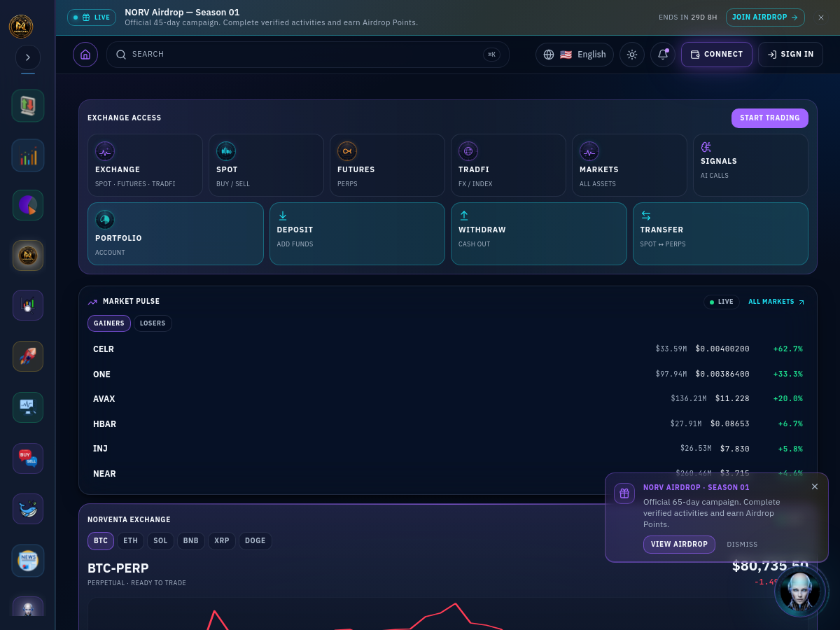The height and width of the screenshot is (630, 840).
Task: Open the All Markets link
Action: [x=776, y=302]
